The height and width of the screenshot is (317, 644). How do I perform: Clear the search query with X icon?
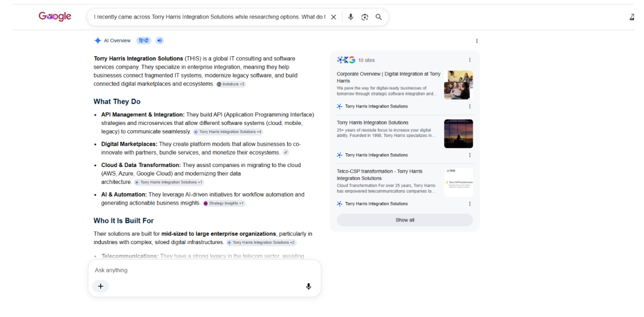[x=333, y=17]
